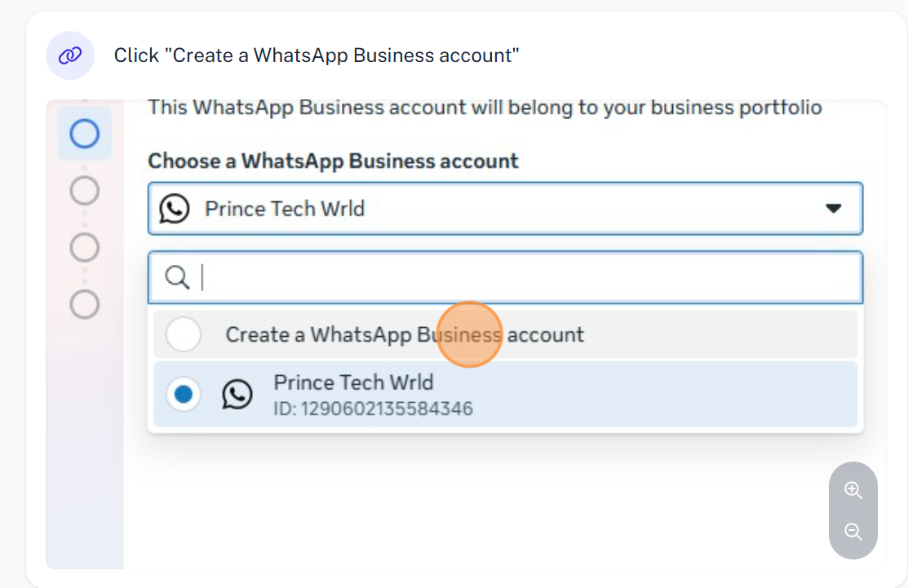Click the orange highlight circle marker
Screen dimensions: 908x588
[469, 334]
